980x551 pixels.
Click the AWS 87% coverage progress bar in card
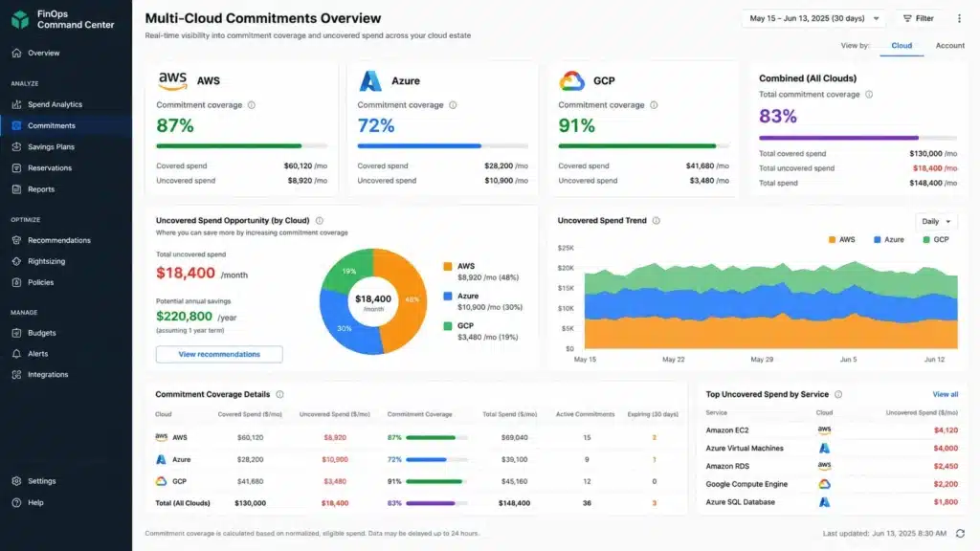(x=242, y=146)
